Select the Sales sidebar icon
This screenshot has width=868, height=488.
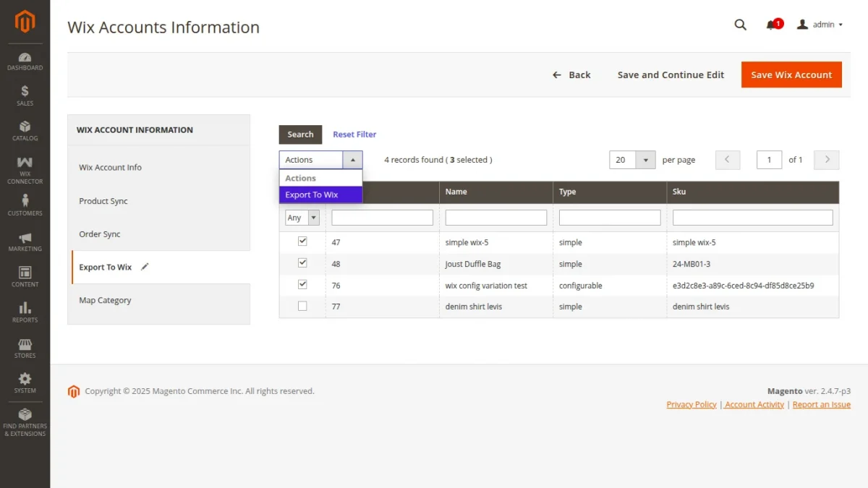(25, 94)
